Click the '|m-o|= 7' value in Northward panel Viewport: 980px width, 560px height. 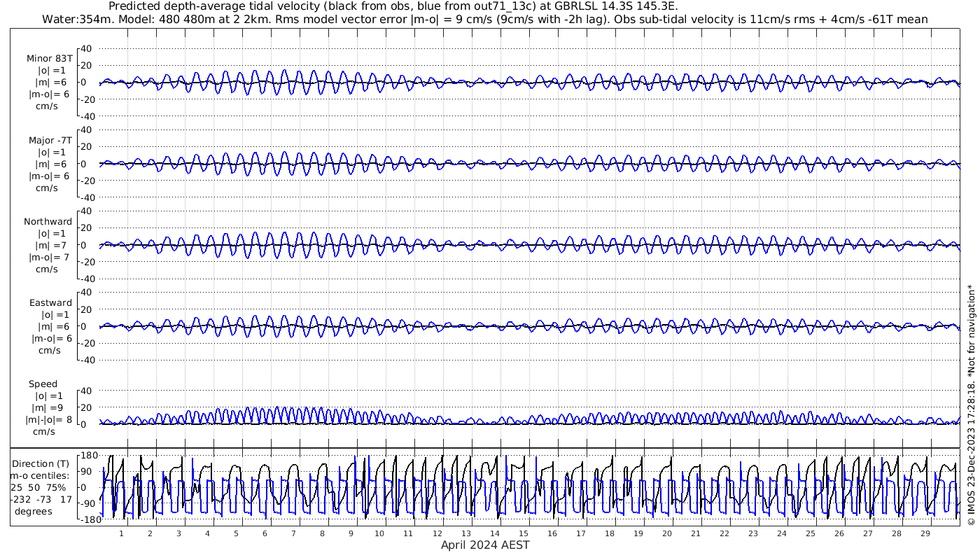(x=49, y=258)
